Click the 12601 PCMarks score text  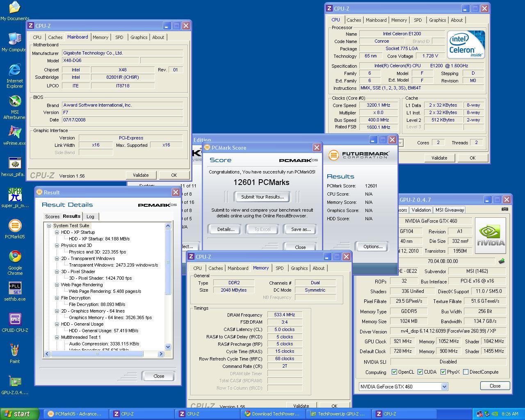[262, 183]
